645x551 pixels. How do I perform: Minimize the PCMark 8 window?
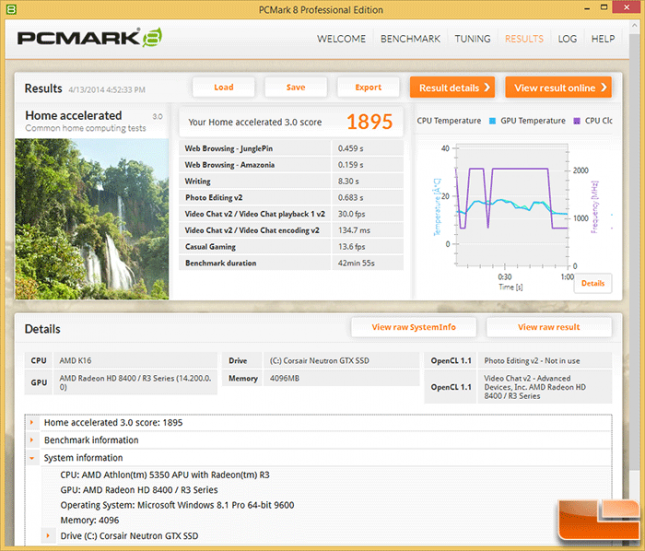[x=587, y=8]
